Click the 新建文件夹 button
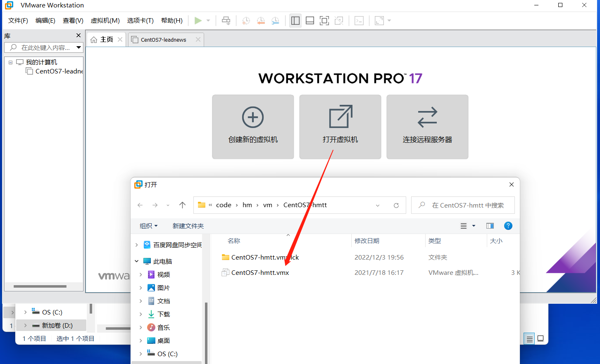This screenshot has width=600, height=364. [188, 226]
